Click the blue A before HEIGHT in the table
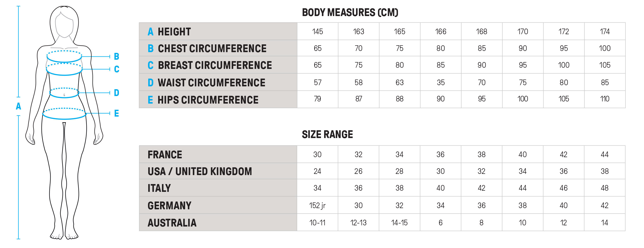The height and width of the screenshot is (248, 644). click(x=150, y=32)
